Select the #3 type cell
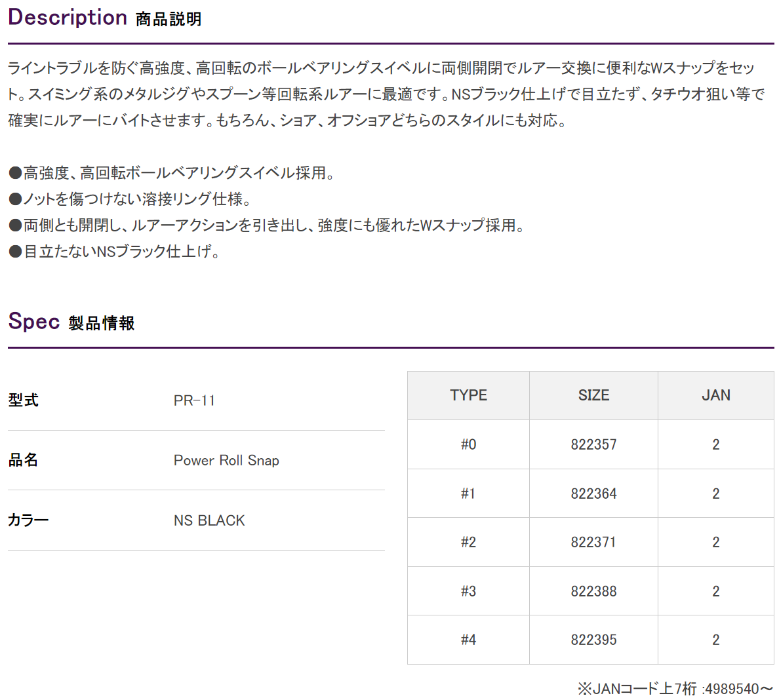Image resolution: width=779 pixels, height=700 pixels. [x=468, y=591]
